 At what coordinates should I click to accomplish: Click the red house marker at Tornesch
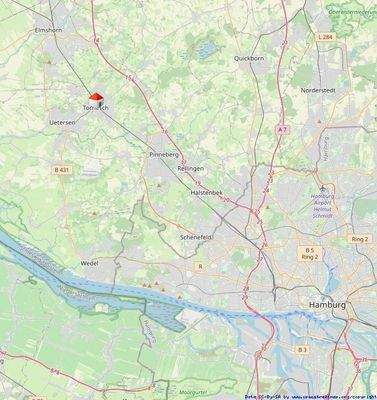[x=96, y=99]
